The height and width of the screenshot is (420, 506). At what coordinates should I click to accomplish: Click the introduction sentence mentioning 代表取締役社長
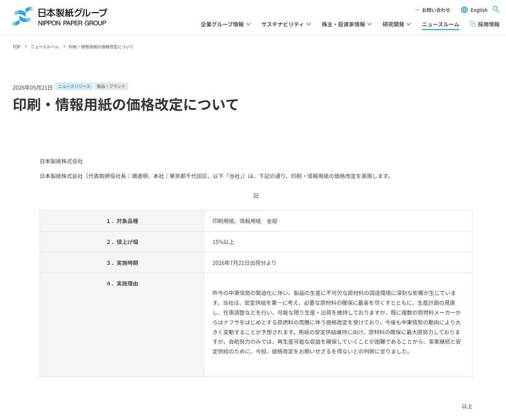click(x=215, y=176)
